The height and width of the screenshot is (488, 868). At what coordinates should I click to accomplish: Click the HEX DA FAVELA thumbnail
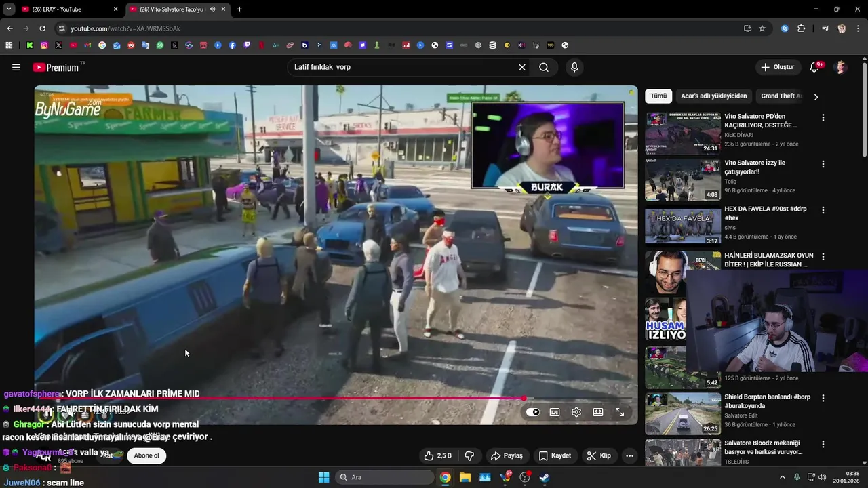(683, 226)
